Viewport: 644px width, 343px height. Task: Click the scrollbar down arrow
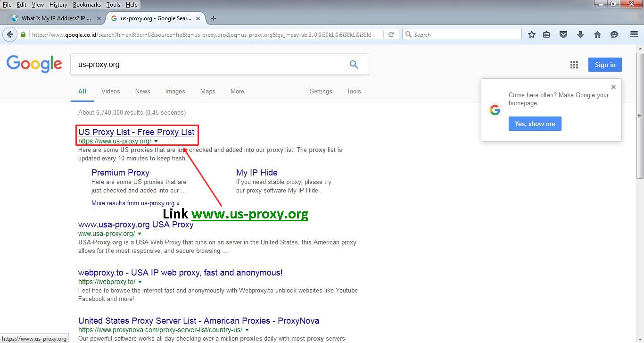pyautogui.click(x=640, y=339)
